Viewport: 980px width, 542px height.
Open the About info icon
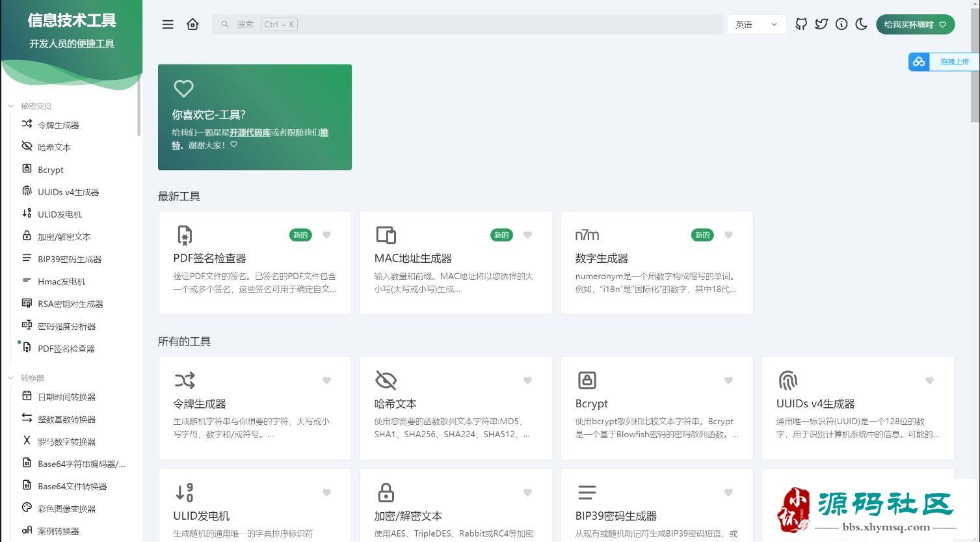[841, 24]
